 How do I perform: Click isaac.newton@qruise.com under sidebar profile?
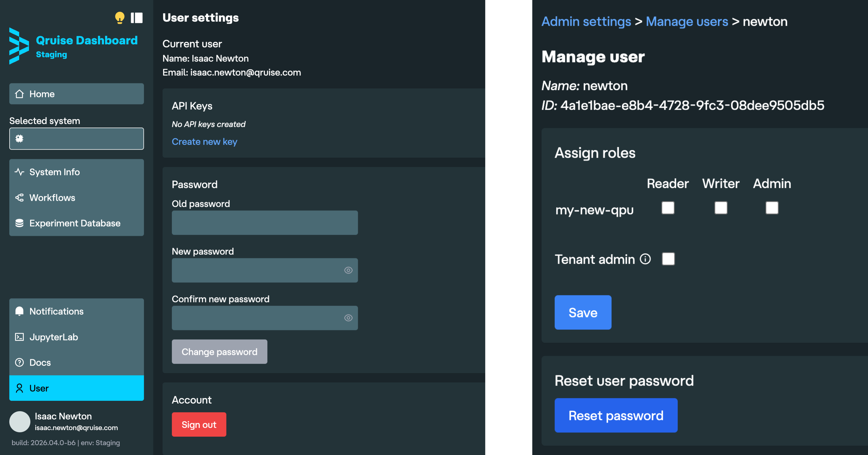(x=77, y=428)
